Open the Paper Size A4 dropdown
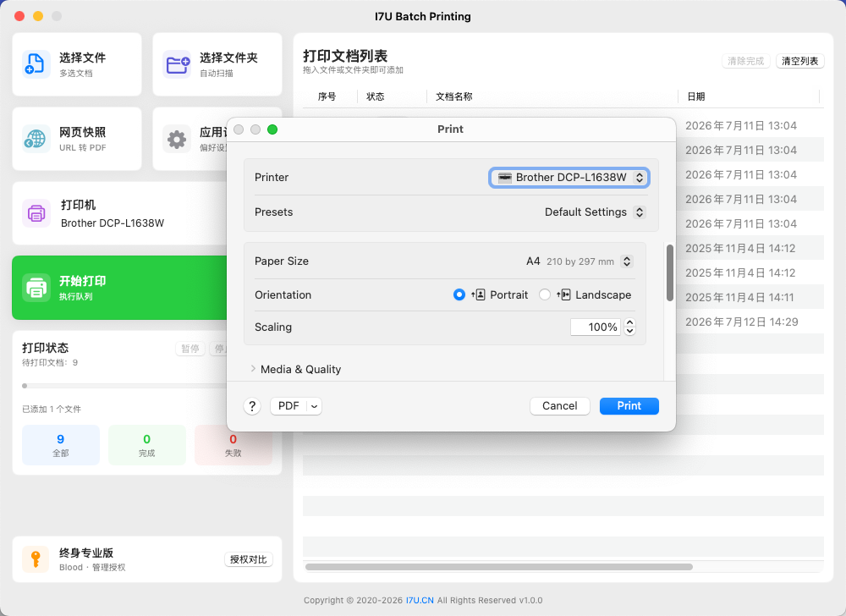Image resolution: width=846 pixels, height=616 pixels. [x=579, y=261]
